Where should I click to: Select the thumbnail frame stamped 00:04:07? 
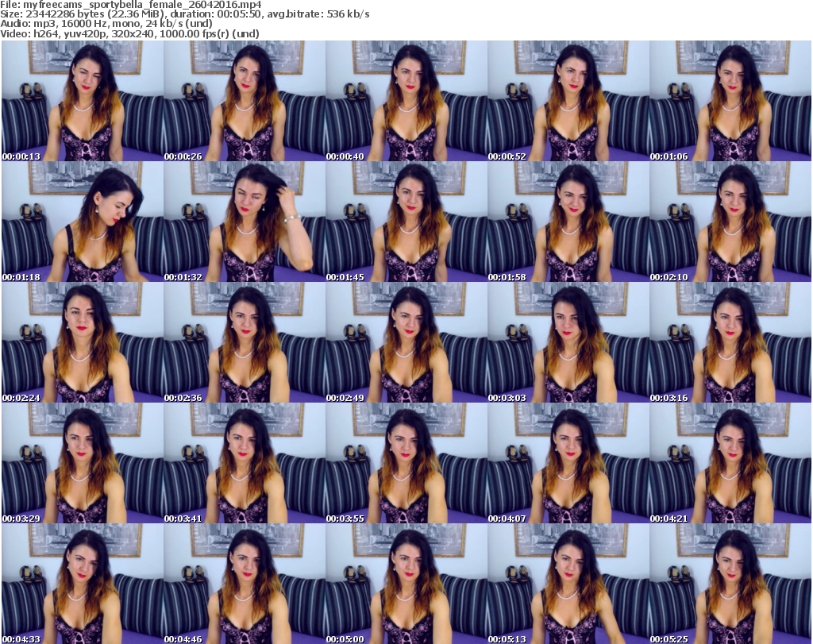tap(568, 463)
